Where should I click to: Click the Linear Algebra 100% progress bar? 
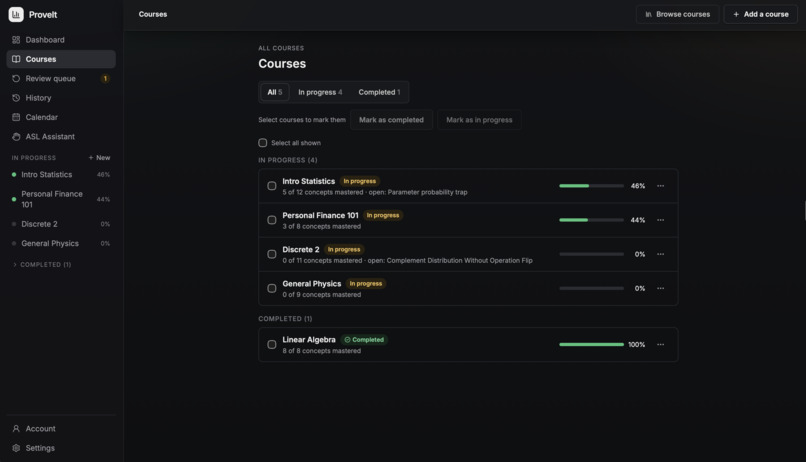(591, 345)
